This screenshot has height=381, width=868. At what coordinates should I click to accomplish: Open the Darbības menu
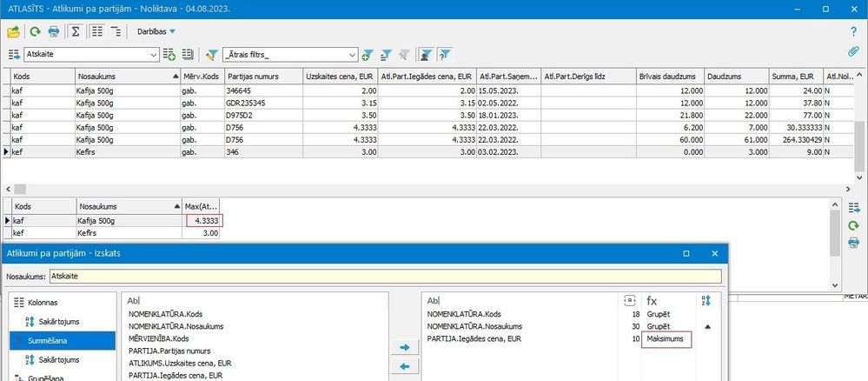156,31
